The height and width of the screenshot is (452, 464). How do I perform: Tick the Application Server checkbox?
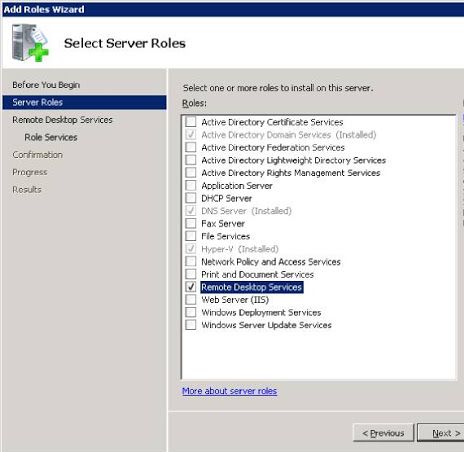(191, 185)
